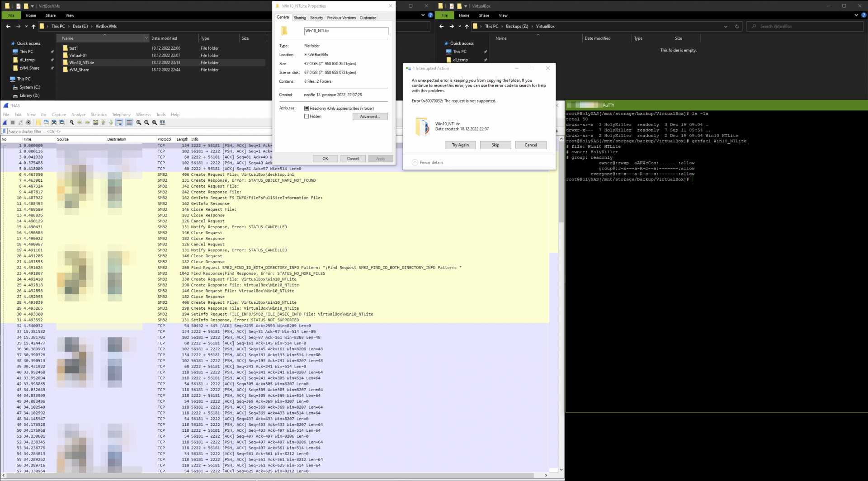Close the current Wireshark capture file
The width and height of the screenshot is (868, 481).
coord(54,123)
